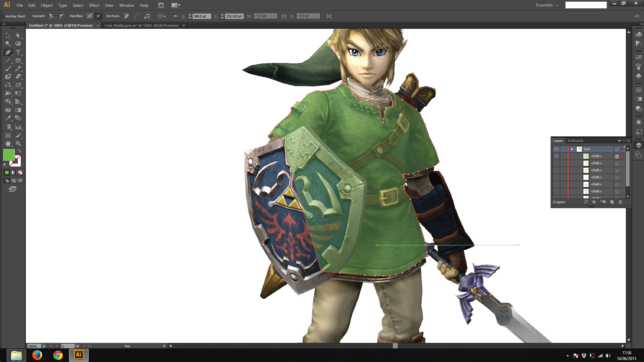Select the Eyedropper tool

[8, 118]
